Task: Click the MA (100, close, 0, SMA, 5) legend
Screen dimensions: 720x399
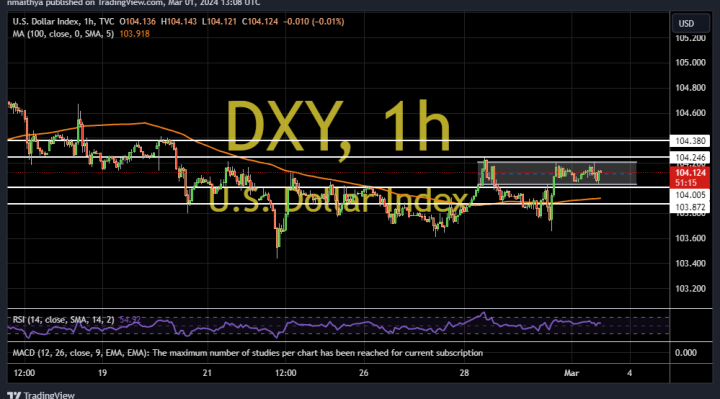Action: point(63,34)
